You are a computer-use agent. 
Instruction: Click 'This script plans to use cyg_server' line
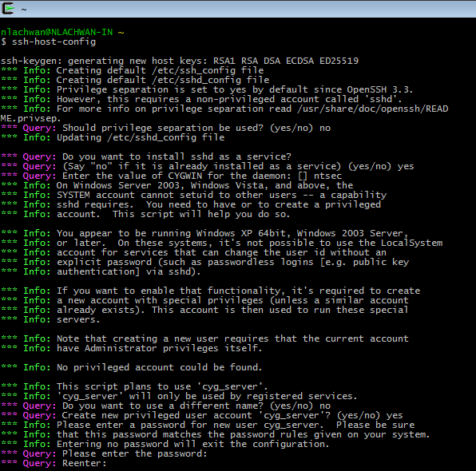click(134, 386)
